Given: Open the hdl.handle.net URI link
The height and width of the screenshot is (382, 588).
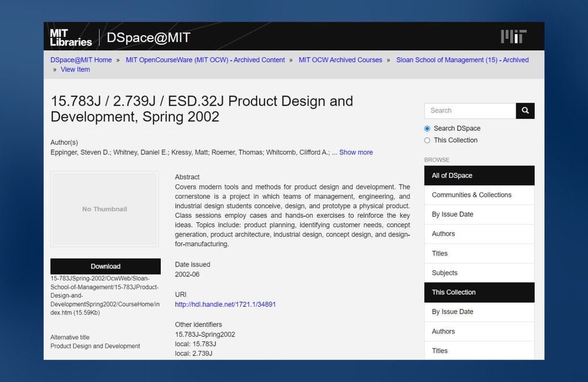Looking at the screenshot, I should coord(225,304).
